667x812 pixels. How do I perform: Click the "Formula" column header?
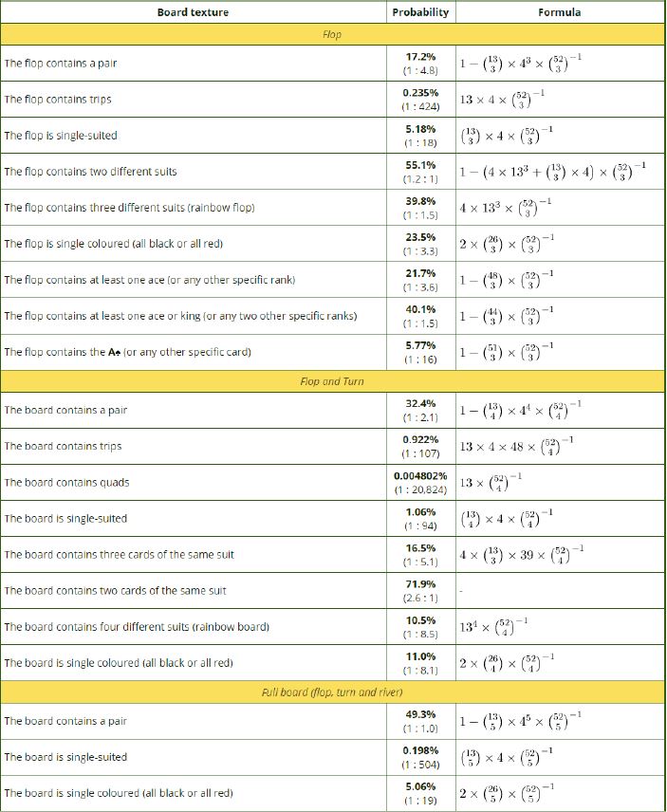pyautogui.click(x=559, y=12)
